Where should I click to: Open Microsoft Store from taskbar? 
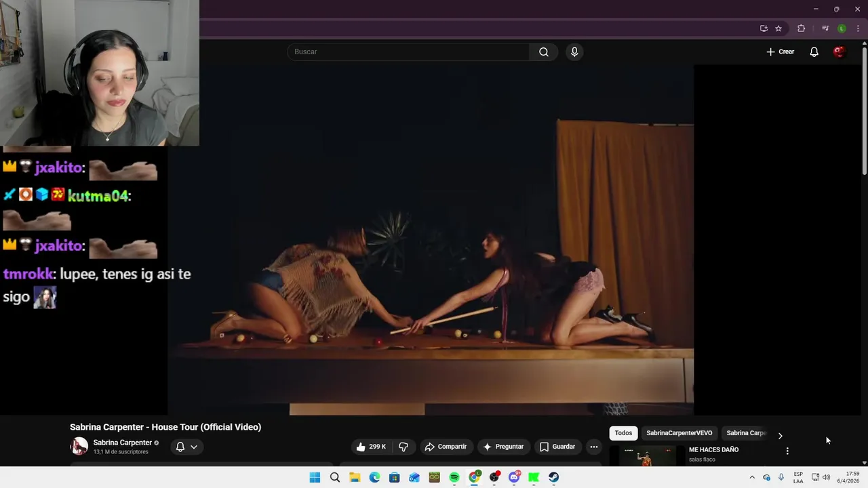(x=394, y=477)
